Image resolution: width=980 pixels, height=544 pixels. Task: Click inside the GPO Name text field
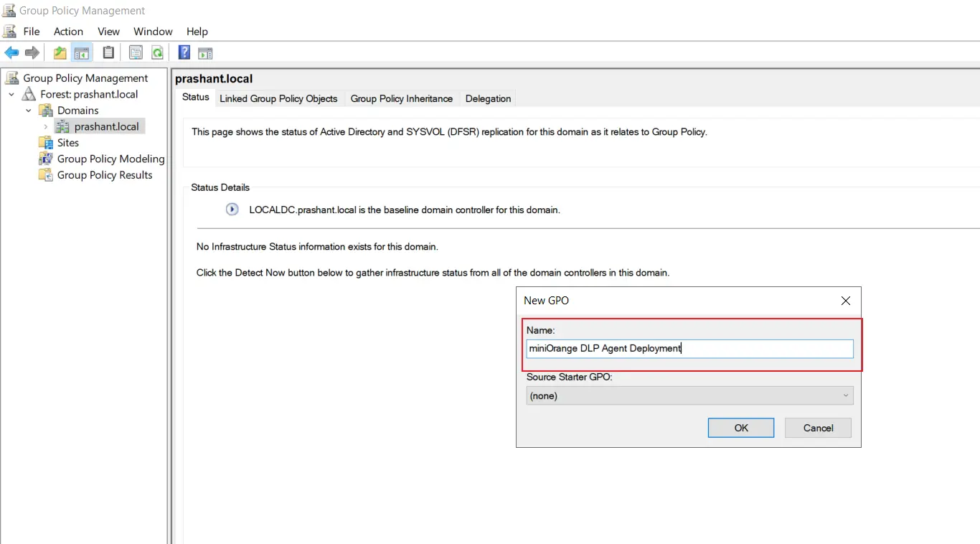click(689, 349)
